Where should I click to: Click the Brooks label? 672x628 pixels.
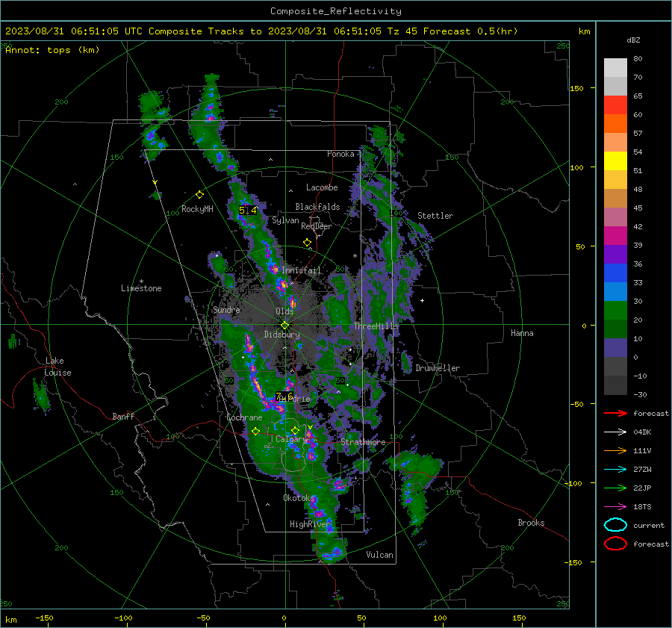[x=531, y=523]
